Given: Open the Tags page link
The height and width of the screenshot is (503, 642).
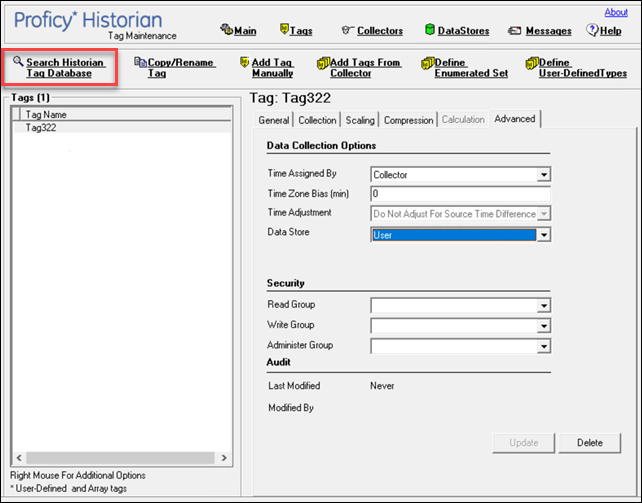Looking at the screenshot, I should pos(301,31).
